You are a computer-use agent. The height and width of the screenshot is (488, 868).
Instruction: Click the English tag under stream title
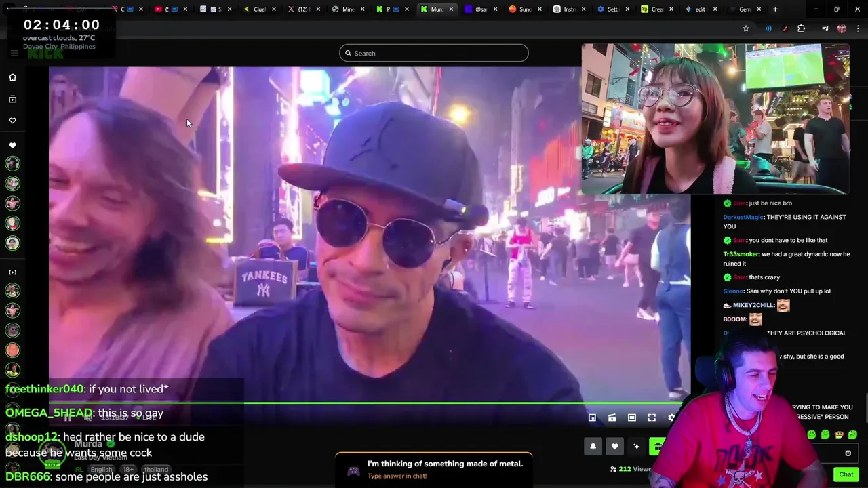click(101, 470)
